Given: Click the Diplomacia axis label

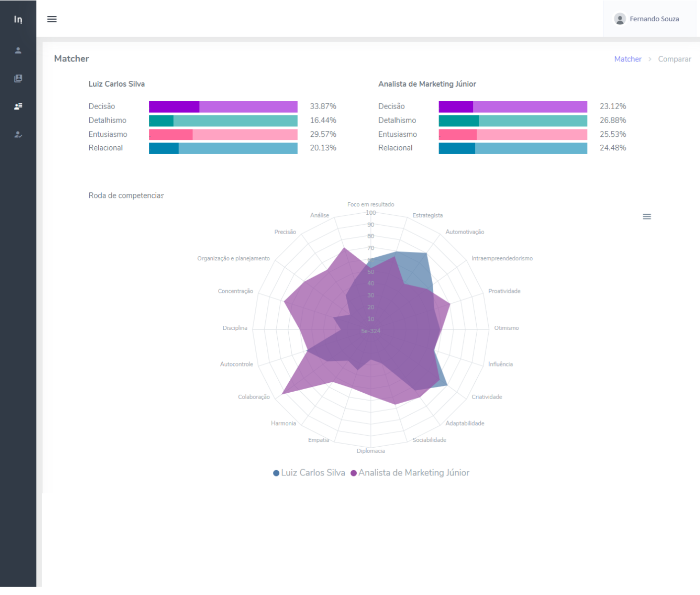Looking at the screenshot, I should (x=371, y=451).
